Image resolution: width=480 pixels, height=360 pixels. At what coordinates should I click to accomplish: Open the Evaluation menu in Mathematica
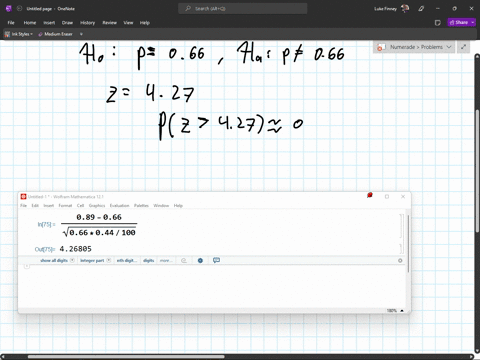point(119,206)
